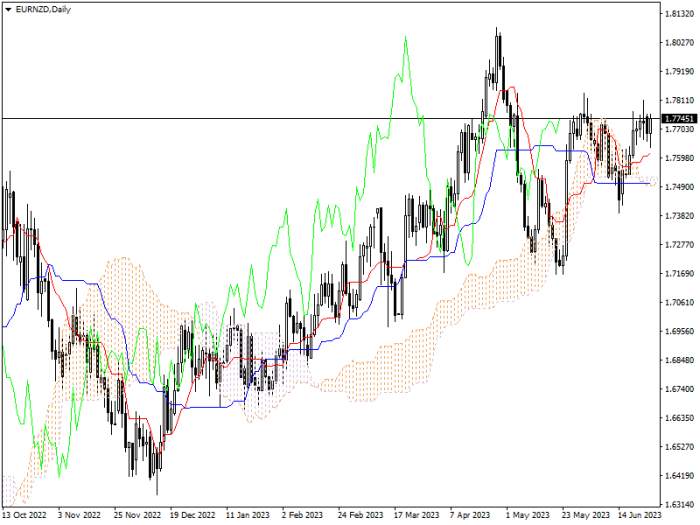700x525 pixels.
Task: Click date label 11 Jan 2023
Action: (248, 515)
